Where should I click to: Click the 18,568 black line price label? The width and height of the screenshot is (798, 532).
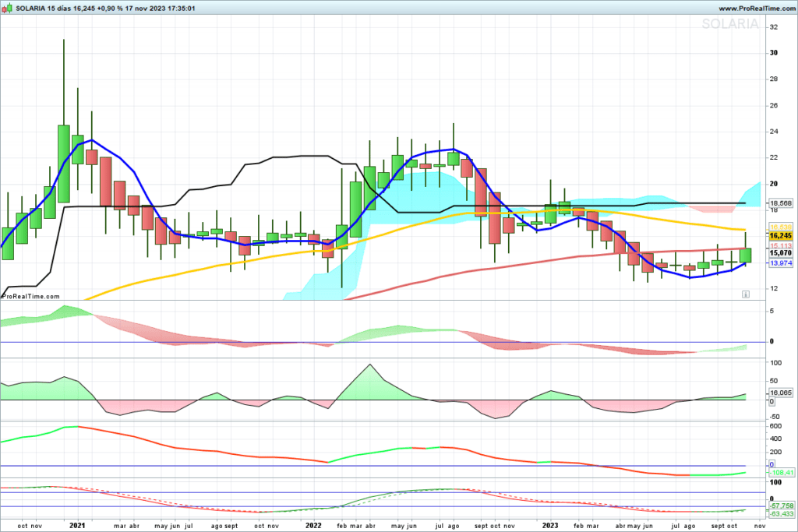click(780, 203)
